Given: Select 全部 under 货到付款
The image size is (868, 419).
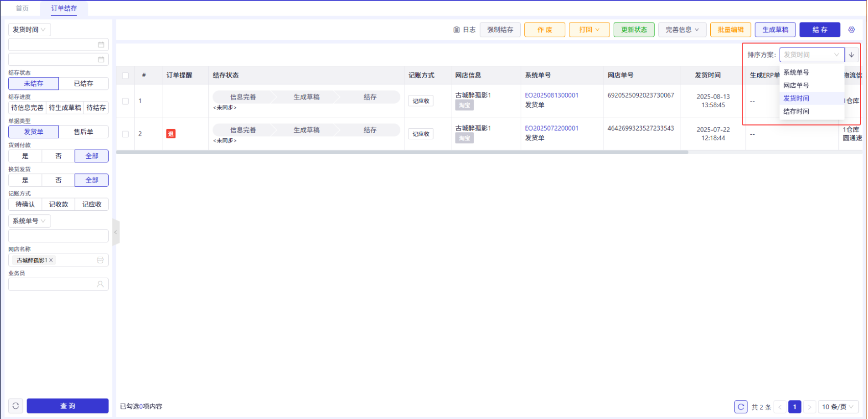Looking at the screenshot, I should tap(92, 156).
